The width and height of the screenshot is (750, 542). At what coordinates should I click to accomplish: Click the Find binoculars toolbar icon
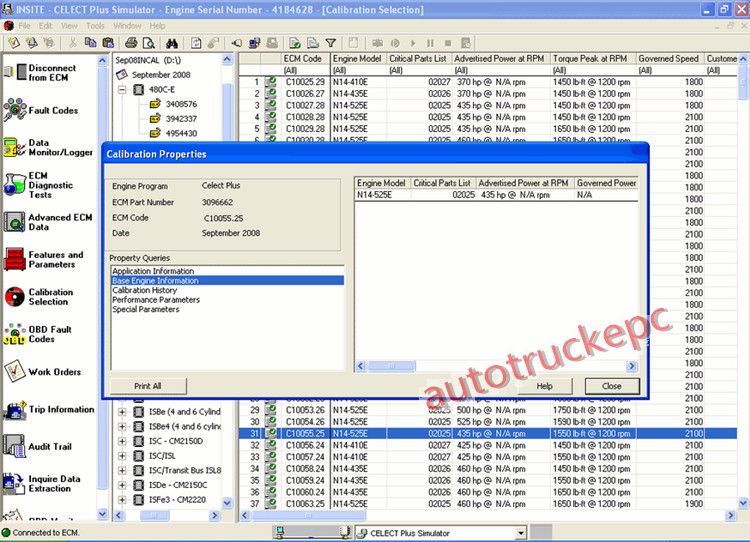172,43
